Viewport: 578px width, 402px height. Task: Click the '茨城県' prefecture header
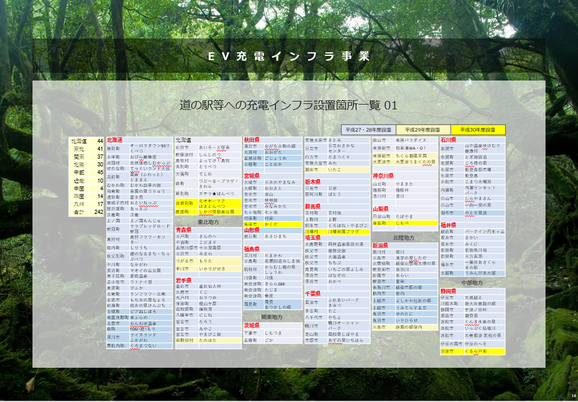click(x=252, y=326)
